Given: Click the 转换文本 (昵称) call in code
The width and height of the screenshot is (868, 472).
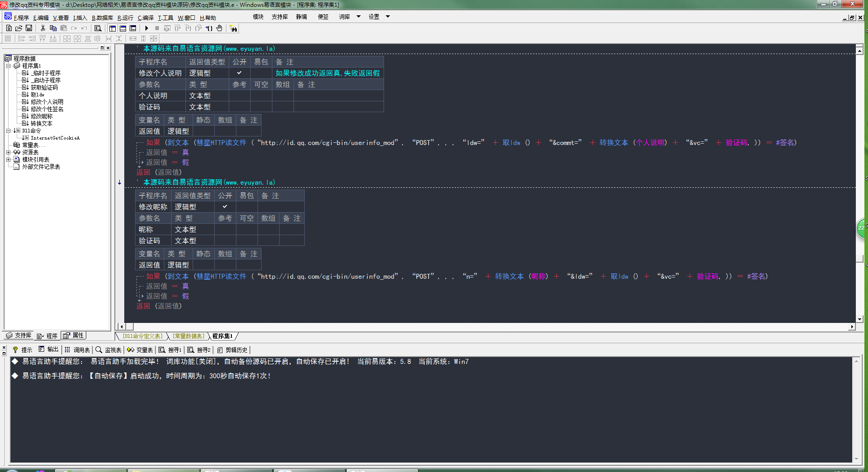Looking at the screenshot, I should tap(521, 277).
